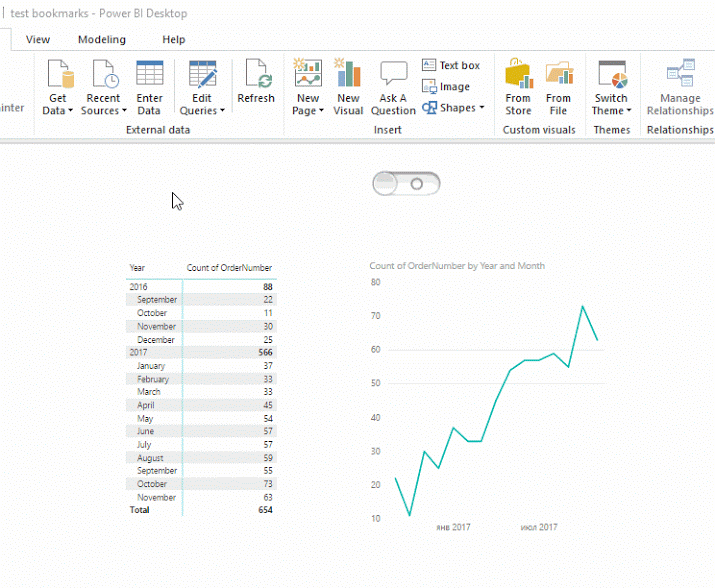Expand the Switch Theme dropdown arrow
715x588 pixels.
click(628, 111)
